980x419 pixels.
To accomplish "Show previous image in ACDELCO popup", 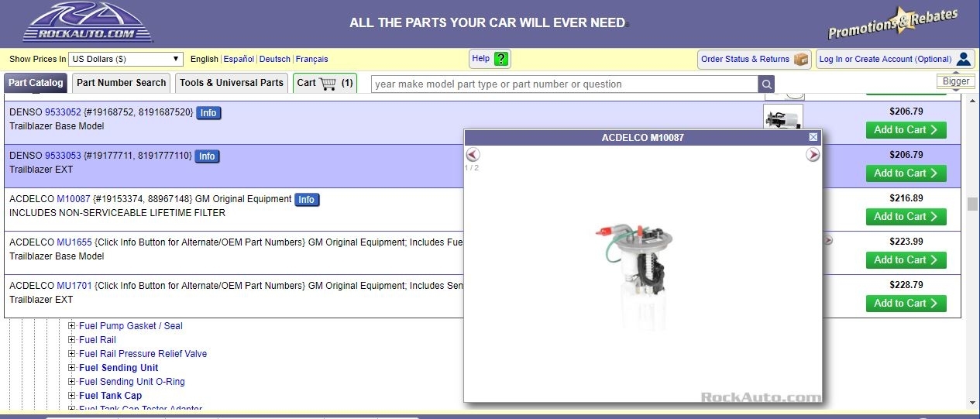I will point(473,155).
